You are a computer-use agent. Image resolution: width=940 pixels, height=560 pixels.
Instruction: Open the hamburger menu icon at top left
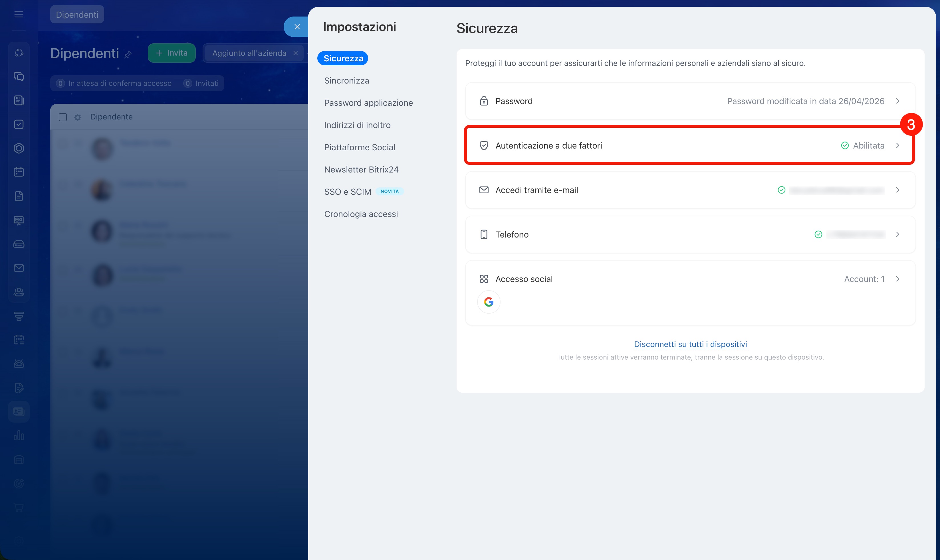click(19, 14)
